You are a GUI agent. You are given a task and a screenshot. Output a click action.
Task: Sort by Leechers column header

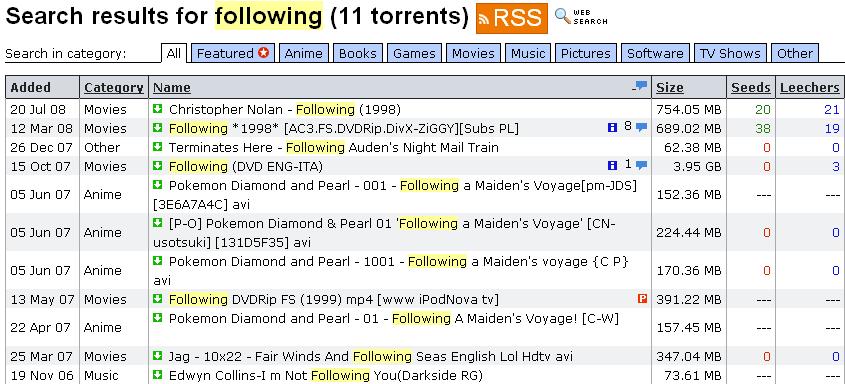809,88
